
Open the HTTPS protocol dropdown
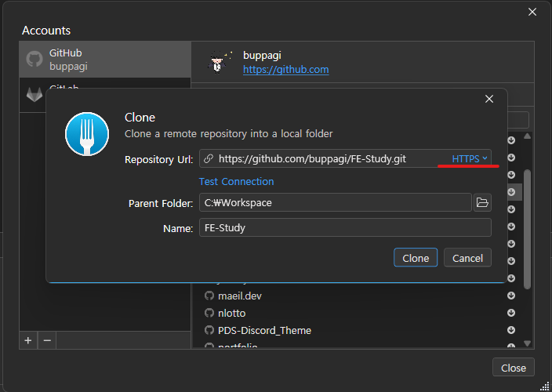click(x=469, y=158)
